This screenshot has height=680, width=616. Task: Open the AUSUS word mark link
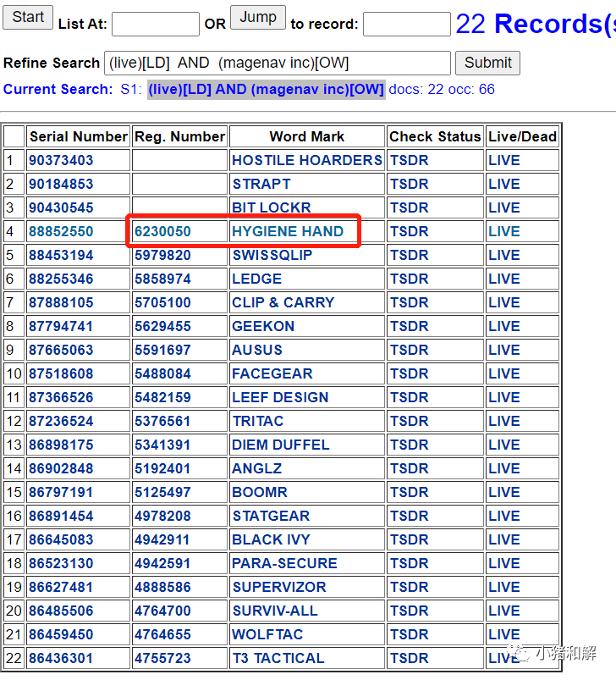point(257,350)
